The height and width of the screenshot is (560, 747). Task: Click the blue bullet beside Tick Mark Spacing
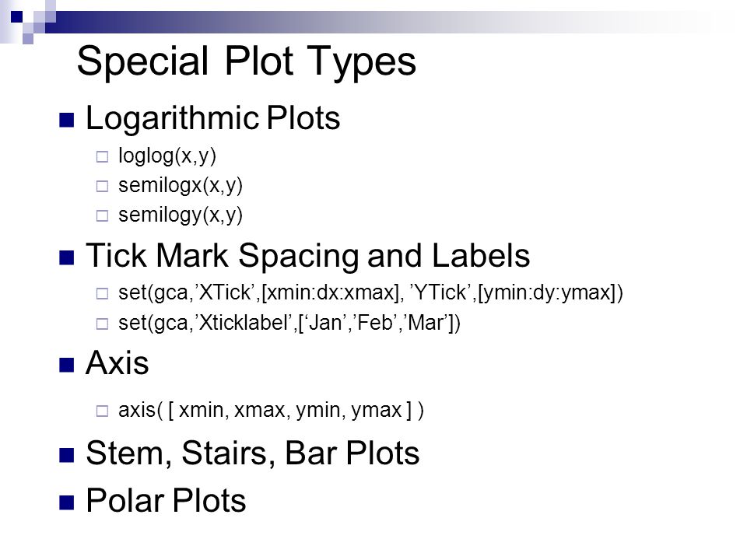(67, 257)
